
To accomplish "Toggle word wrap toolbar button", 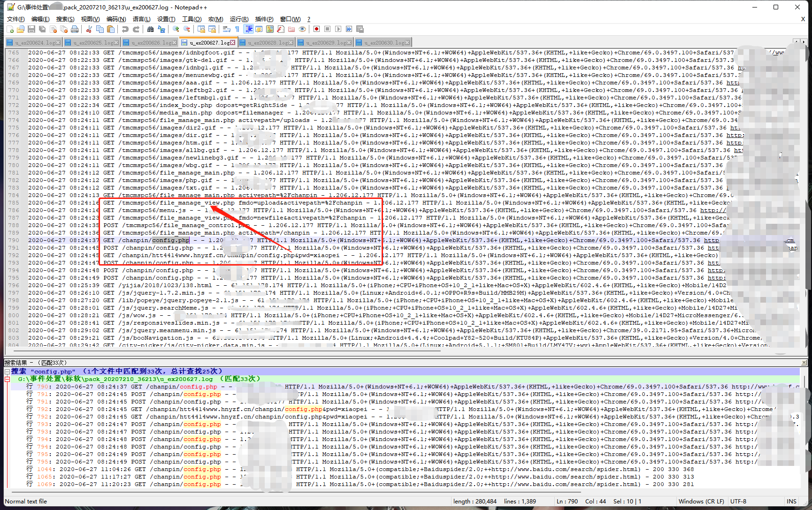I will tap(227, 29).
